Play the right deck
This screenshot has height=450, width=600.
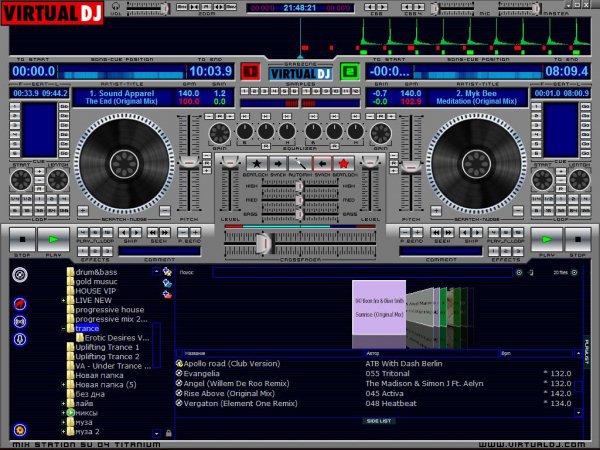tap(546, 239)
